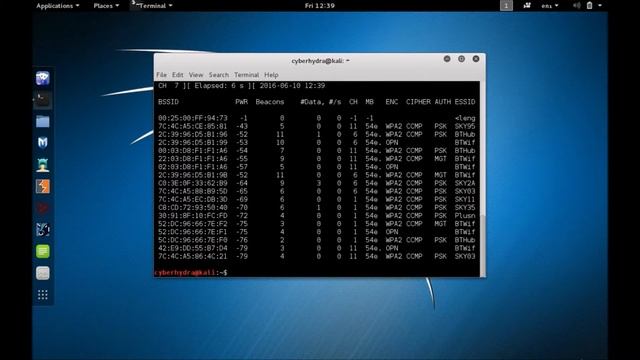Open the Applications menu in top bar
The width and height of the screenshot is (640, 360).
tap(58, 6)
